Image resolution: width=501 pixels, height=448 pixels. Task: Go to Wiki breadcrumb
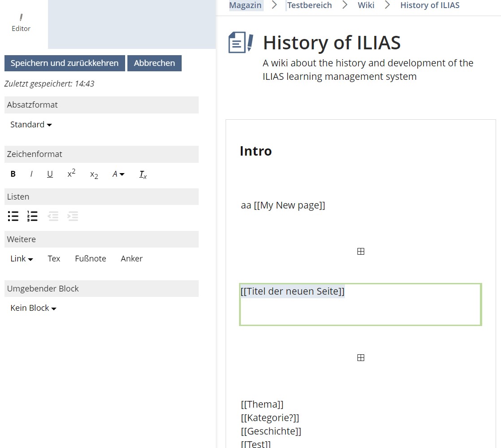366,5
